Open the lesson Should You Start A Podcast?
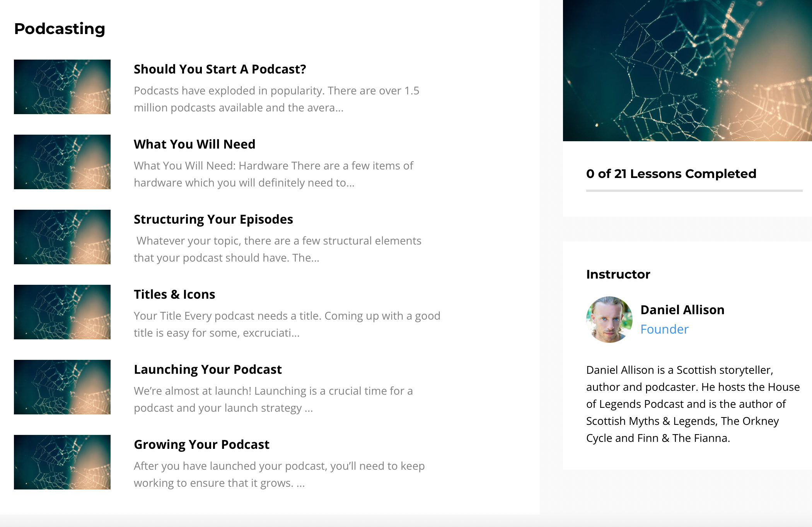Screen dimensions: 812x527 (220, 69)
